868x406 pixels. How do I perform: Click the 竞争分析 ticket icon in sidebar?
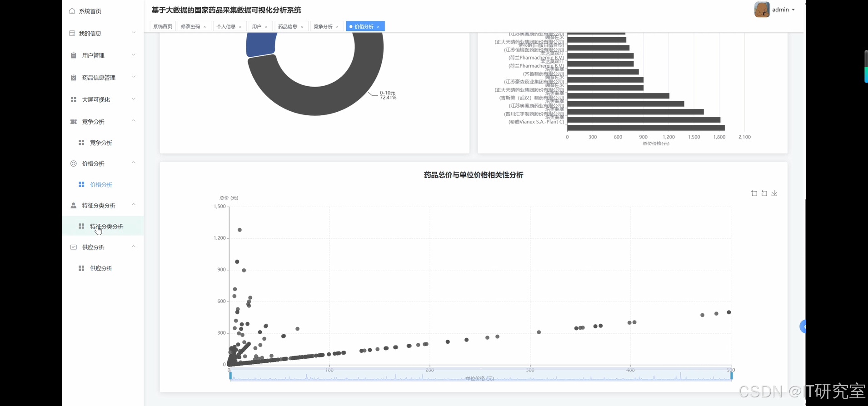pyautogui.click(x=74, y=122)
